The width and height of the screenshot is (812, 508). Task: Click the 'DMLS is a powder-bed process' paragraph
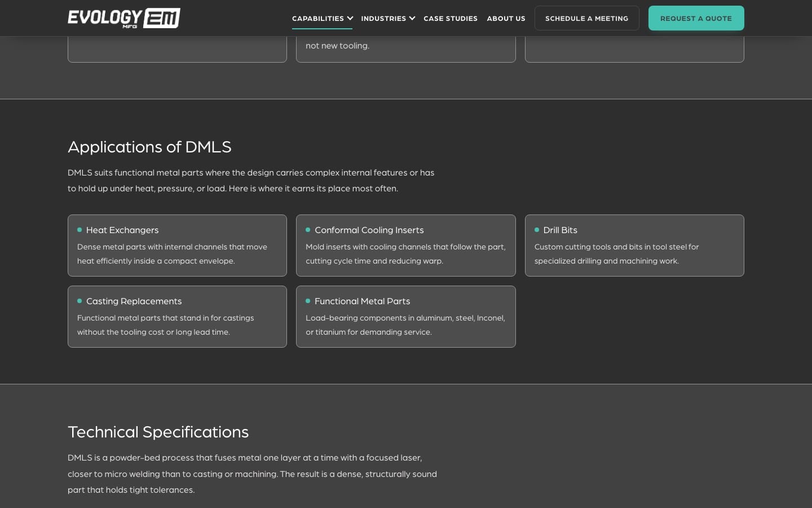(x=252, y=474)
